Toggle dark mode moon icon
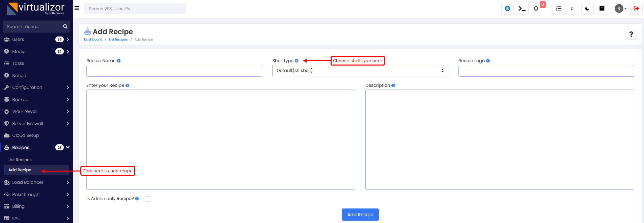Image resolution: width=644 pixels, height=223 pixels. (587, 9)
